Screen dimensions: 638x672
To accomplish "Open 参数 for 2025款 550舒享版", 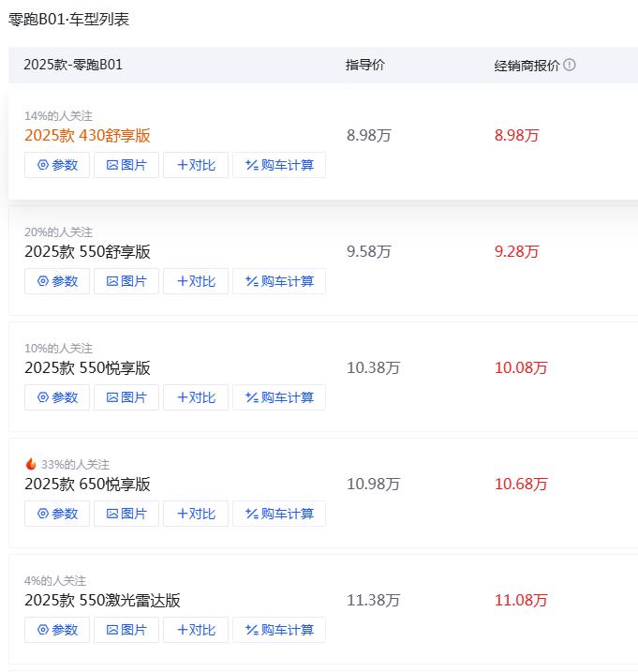I will [x=57, y=281].
